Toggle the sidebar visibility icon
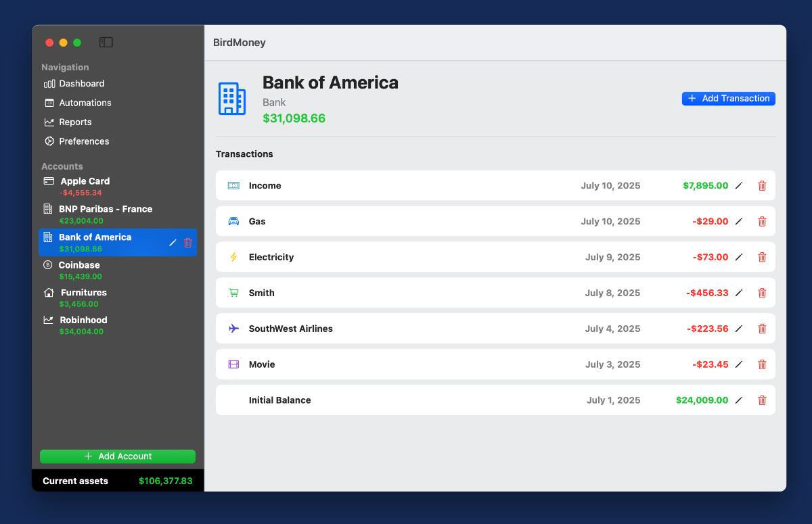Viewport: 812px width, 524px height. click(106, 43)
